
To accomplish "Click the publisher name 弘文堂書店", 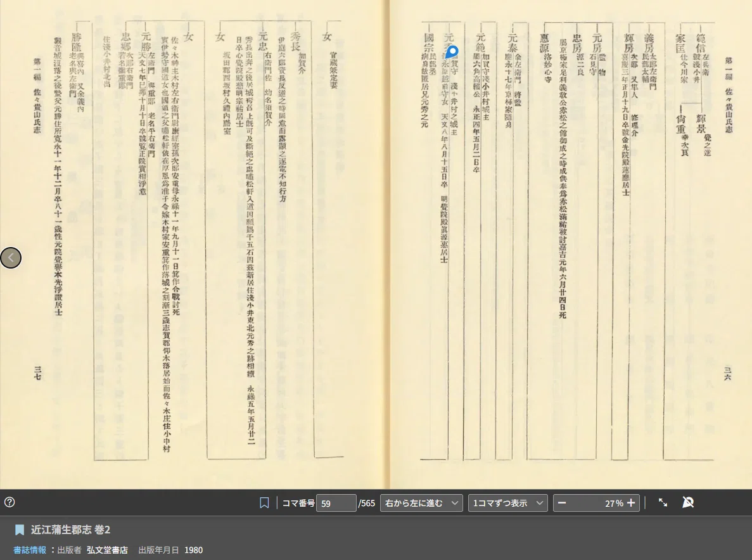I will coord(108,550).
